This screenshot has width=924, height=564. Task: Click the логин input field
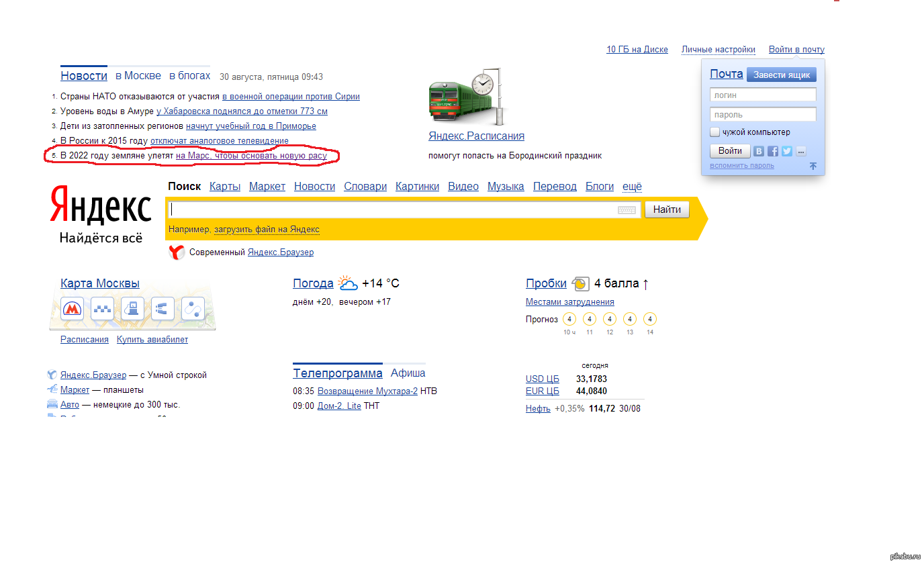(763, 95)
